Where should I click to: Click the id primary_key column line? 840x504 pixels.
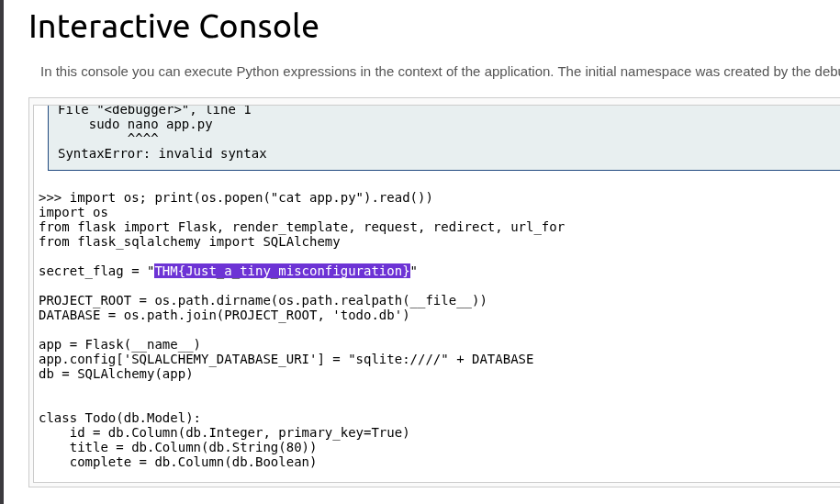(239, 432)
